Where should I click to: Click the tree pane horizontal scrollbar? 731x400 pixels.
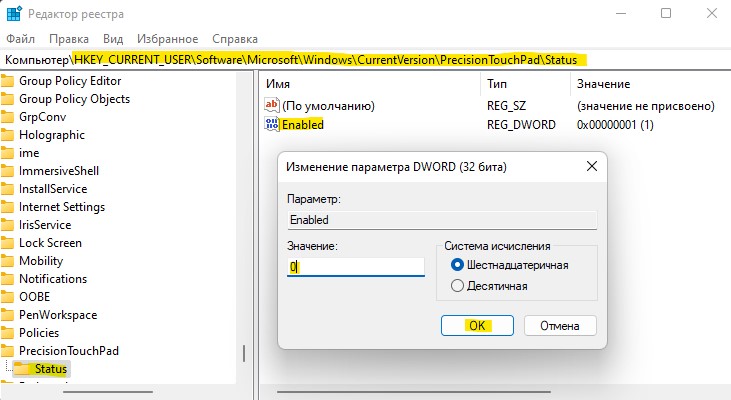108,392
